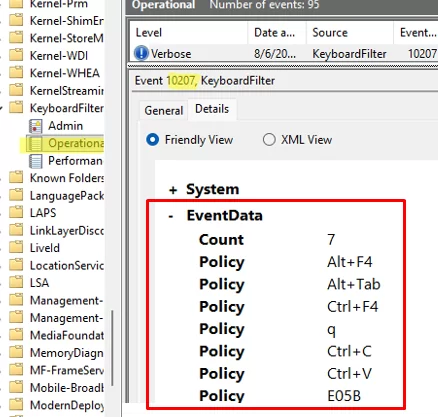The width and height of the screenshot is (438, 417).
Task: Click the Ctrl+C policy value
Action: click(x=349, y=351)
